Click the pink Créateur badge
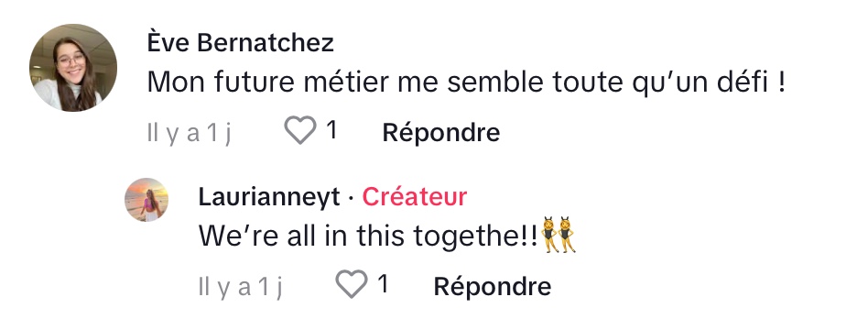 (415, 197)
